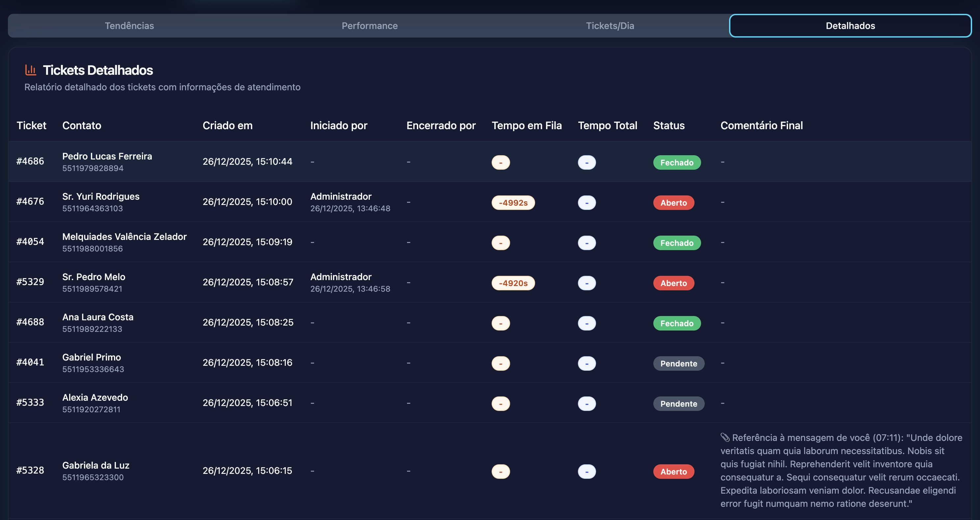The image size is (980, 520).
Task: Select the Tickets/Dia tab
Action: 610,26
